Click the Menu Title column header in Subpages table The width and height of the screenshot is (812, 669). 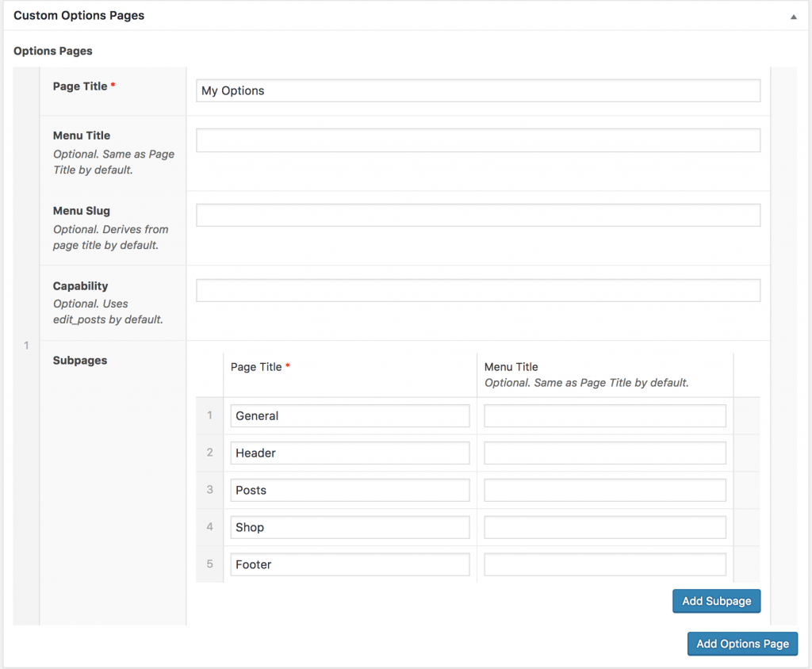[511, 367]
